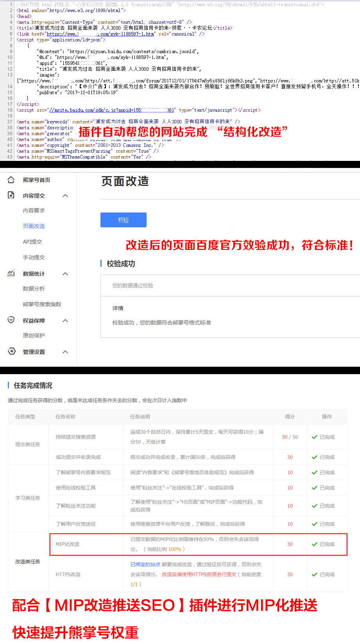Viewport: 360px width, 644px height.
Task: Click the 任务说明 column header
Action: [x=140, y=417]
